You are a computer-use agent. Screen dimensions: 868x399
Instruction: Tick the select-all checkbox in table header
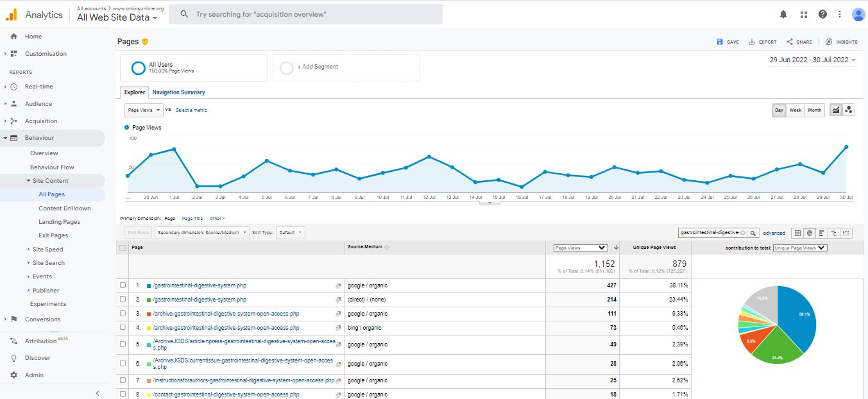[x=123, y=248]
